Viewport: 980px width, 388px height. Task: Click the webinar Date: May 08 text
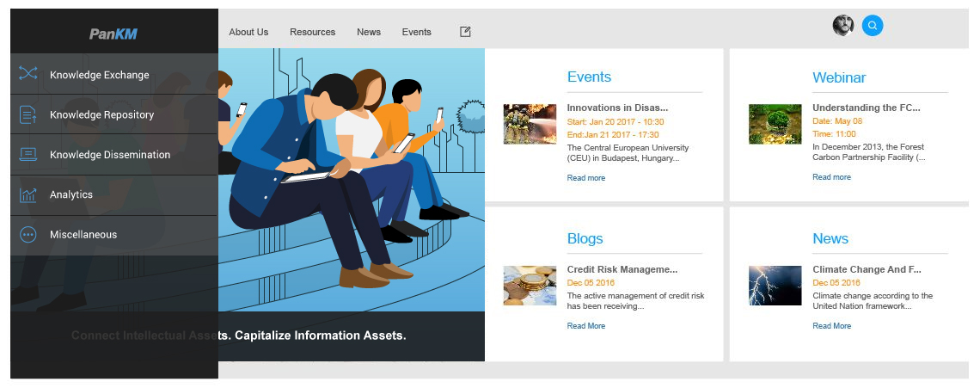tap(837, 121)
